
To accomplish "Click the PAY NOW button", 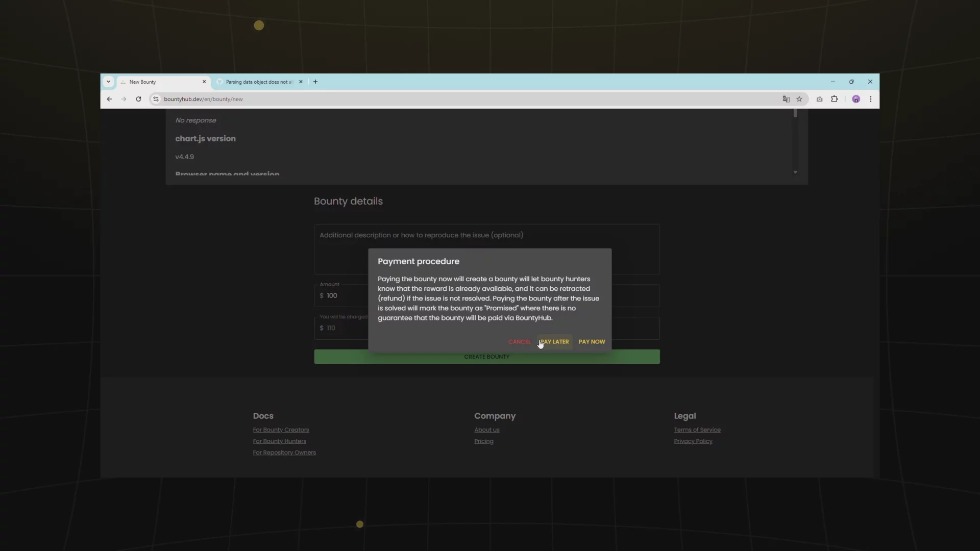I will (592, 342).
